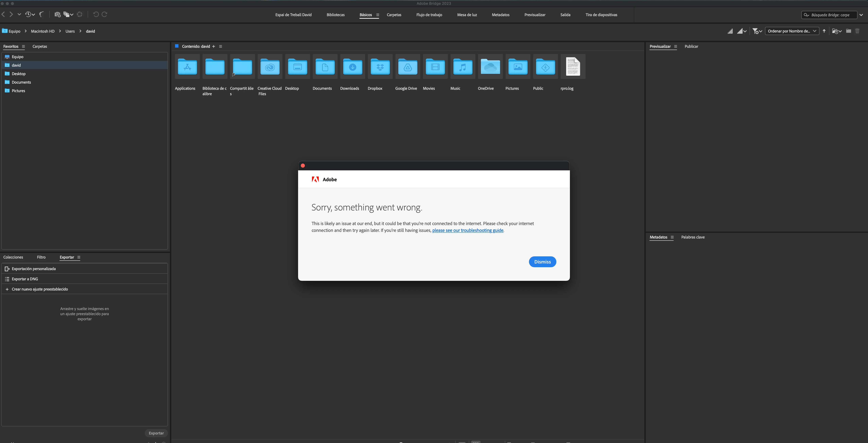Image resolution: width=868 pixels, height=443 pixels.
Task: Toggle ascending sort order arrow
Action: (824, 31)
